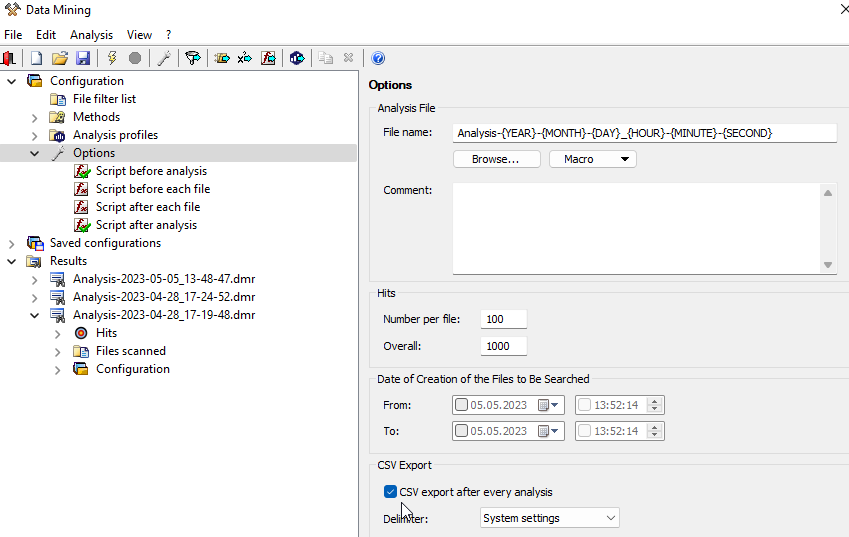Click the File name input field

pyautogui.click(x=644, y=133)
